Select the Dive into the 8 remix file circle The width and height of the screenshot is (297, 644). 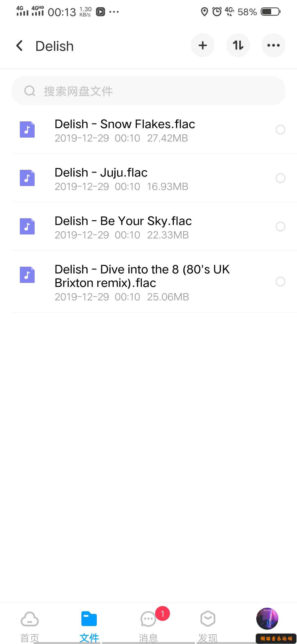click(280, 282)
